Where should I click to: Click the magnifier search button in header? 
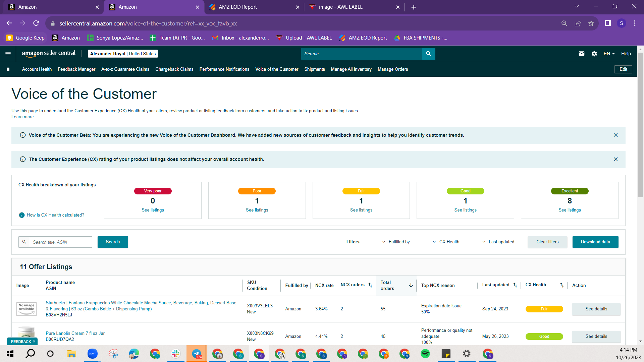pyautogui.click(x=428, y=54)
